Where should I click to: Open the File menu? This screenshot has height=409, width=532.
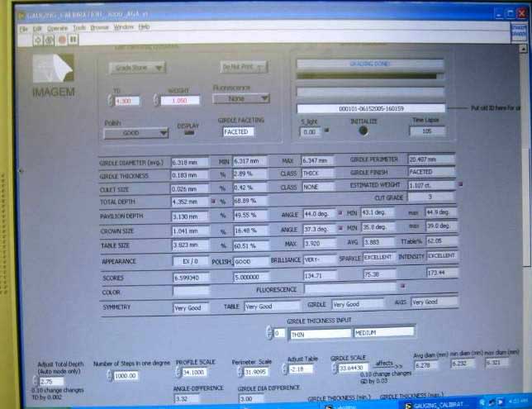click(23, 29)
